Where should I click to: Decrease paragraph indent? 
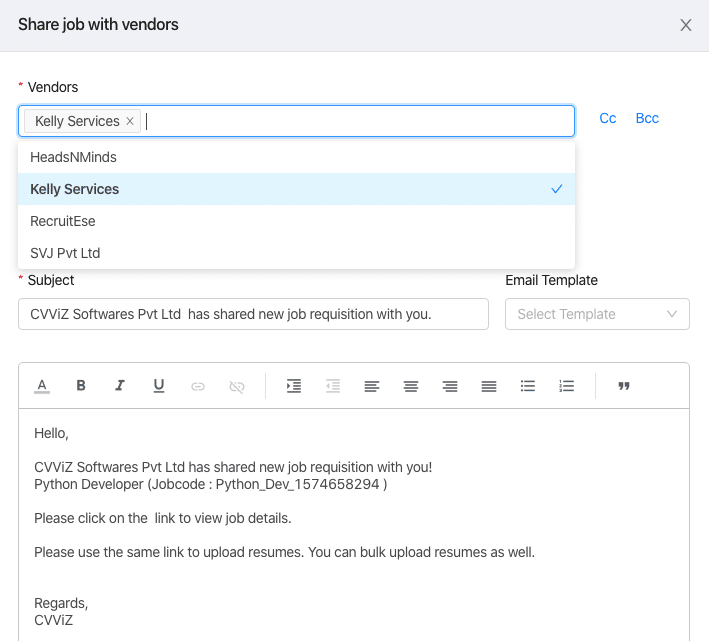[333, 386]
